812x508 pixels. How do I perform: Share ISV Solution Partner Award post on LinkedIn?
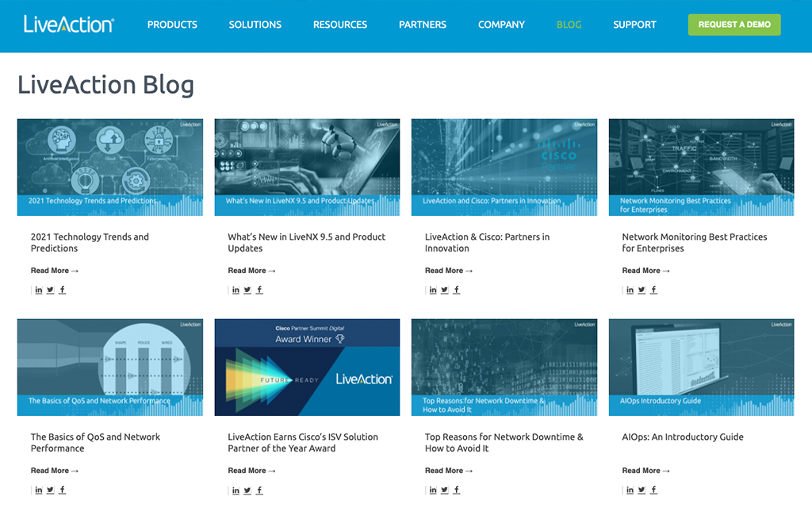(x=236, y=491)
